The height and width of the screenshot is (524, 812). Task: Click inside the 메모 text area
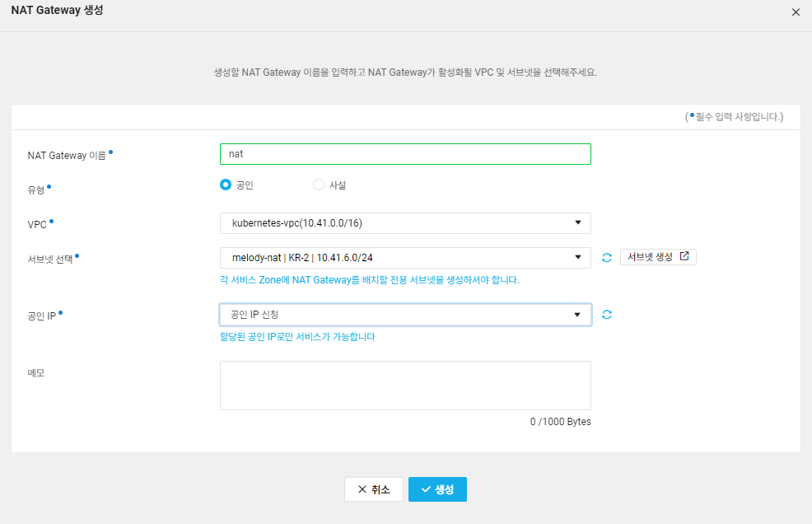coord(405,386)
